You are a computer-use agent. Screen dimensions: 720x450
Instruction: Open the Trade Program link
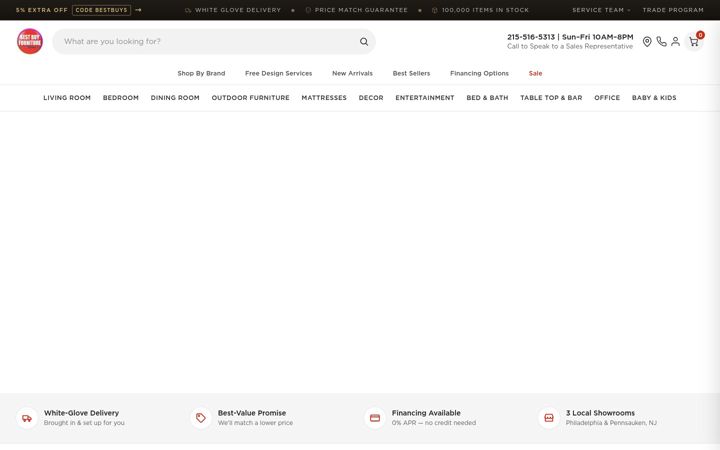pyautogui.click(x=673, y=10)
